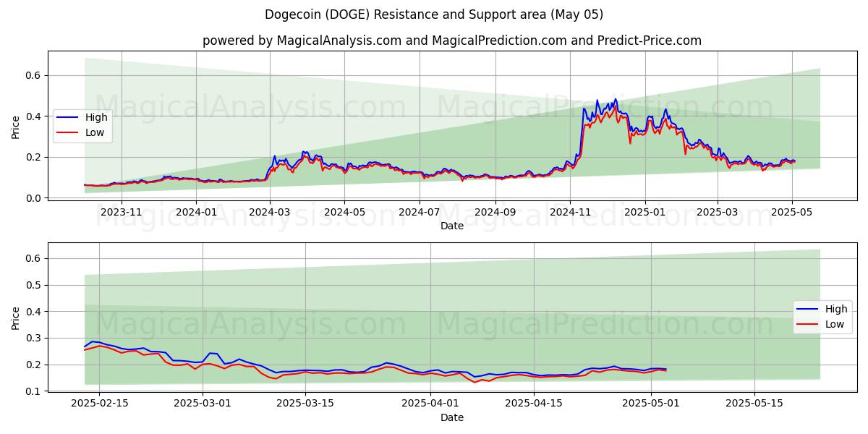Click 'Low' in the top chart legend
This screenshot has height=434, width=868.
pyautogui.click(x=95, y=132)
